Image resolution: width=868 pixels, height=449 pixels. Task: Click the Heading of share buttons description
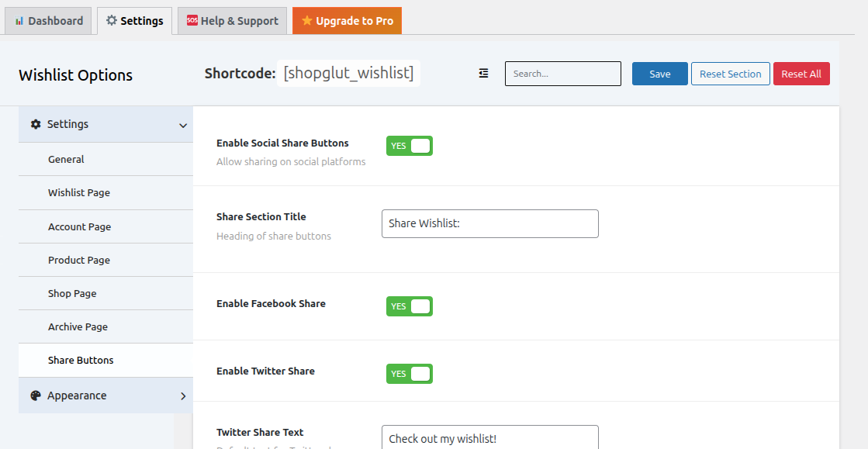click(x=274, y=236)
